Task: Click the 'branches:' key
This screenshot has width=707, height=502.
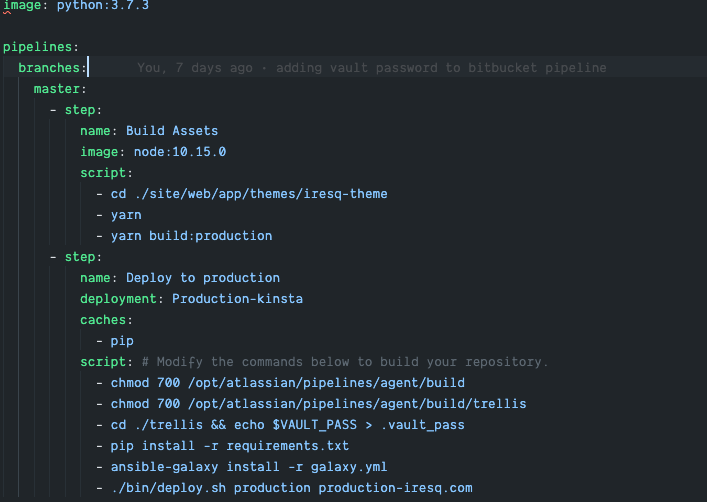Action: click(x=52, y=68)
